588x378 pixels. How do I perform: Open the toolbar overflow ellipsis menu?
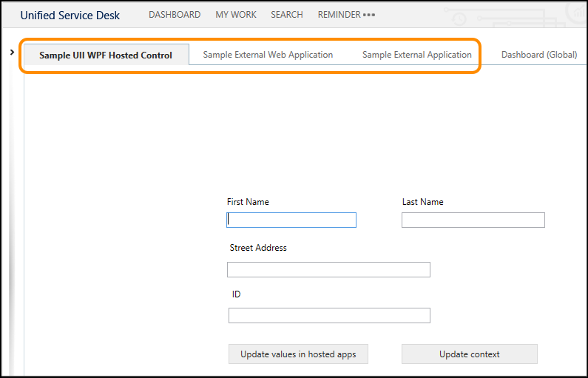click(x=369, y=15)
